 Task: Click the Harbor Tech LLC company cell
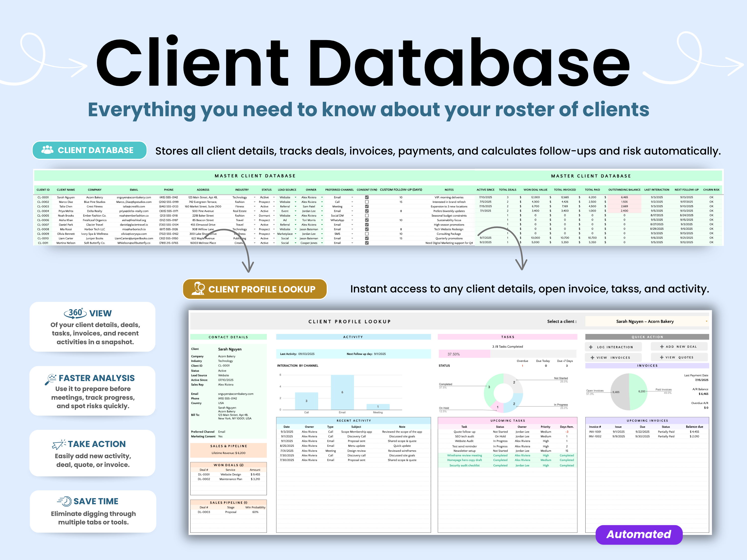(95, 229)
